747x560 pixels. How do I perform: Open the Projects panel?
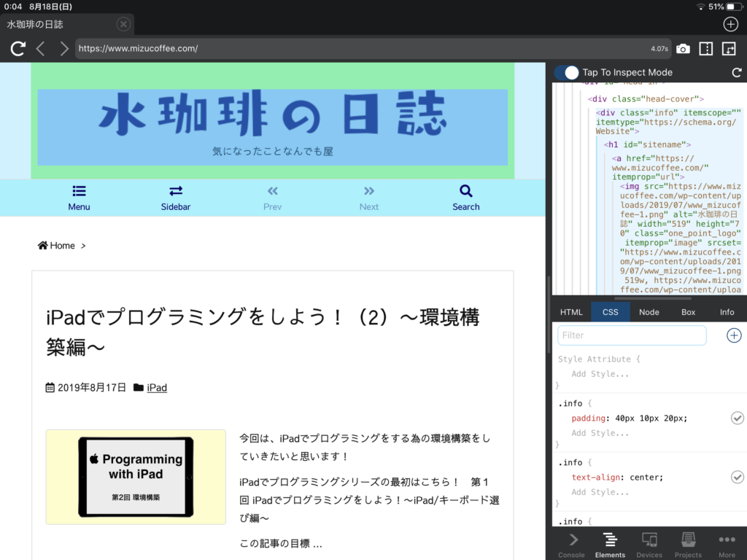688,545
